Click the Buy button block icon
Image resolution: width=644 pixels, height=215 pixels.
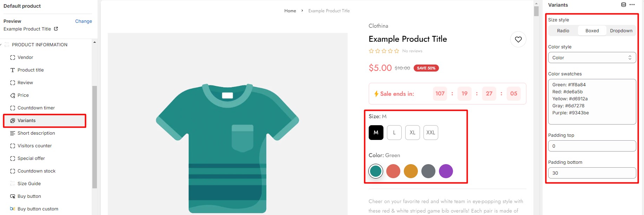click(13, 196)
